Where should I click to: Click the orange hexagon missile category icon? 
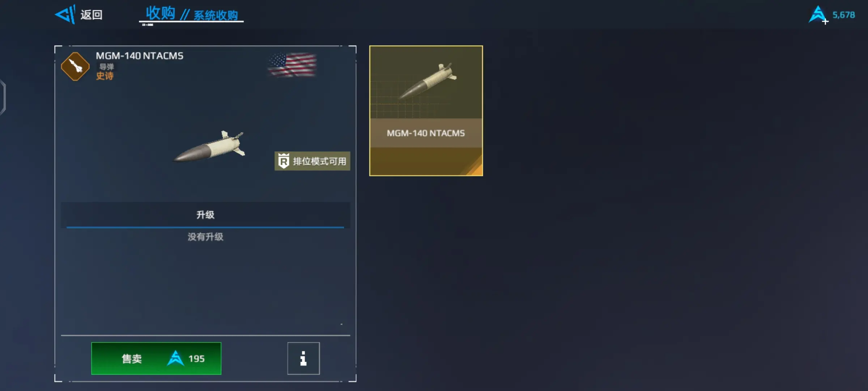tap(75, 66)
